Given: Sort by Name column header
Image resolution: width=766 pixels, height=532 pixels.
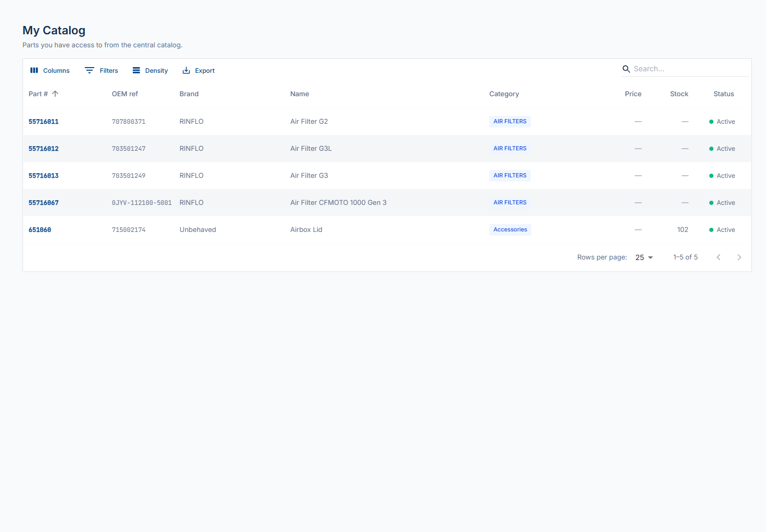Looking at the screenshot, I should pyautogui.click(x=300, y=94).
